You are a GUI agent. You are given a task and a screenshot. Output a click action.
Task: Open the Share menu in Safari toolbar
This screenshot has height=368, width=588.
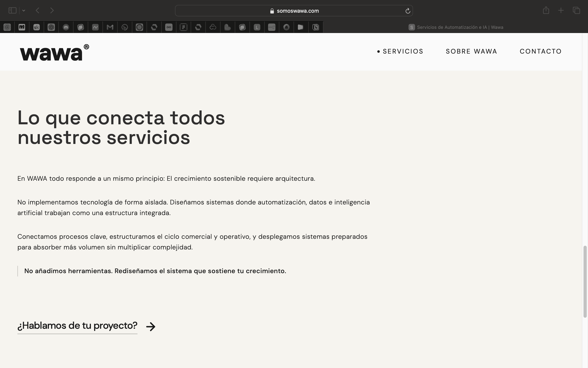546,10
